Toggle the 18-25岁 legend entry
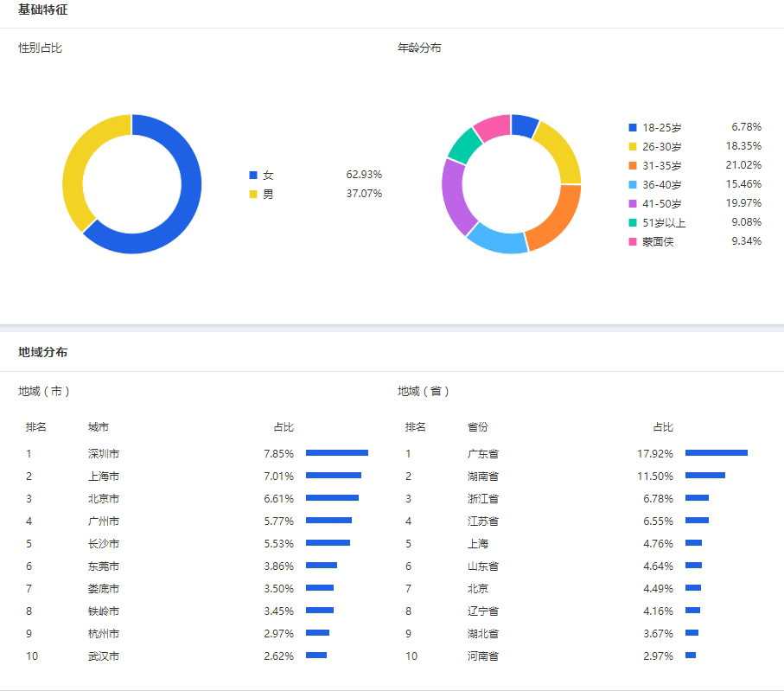Viewport: 784px width, 691px height. (x=661, y=127)
